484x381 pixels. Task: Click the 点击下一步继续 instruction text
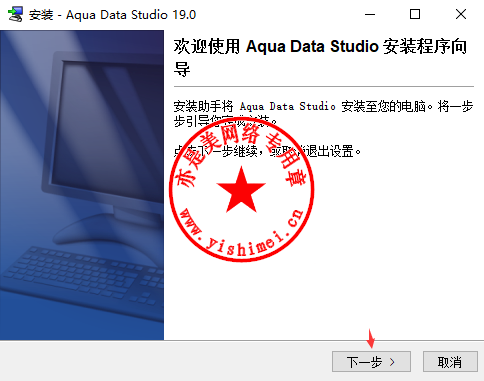[x=267, y=151]
